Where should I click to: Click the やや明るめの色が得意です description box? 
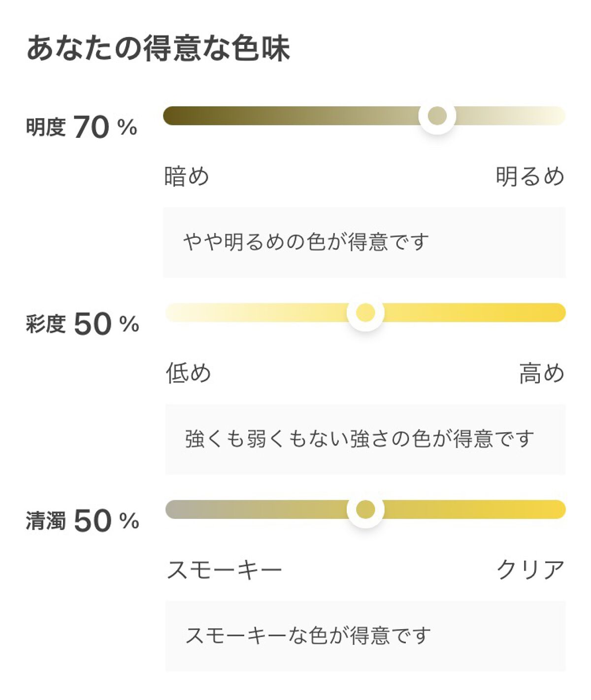(364, 242)
